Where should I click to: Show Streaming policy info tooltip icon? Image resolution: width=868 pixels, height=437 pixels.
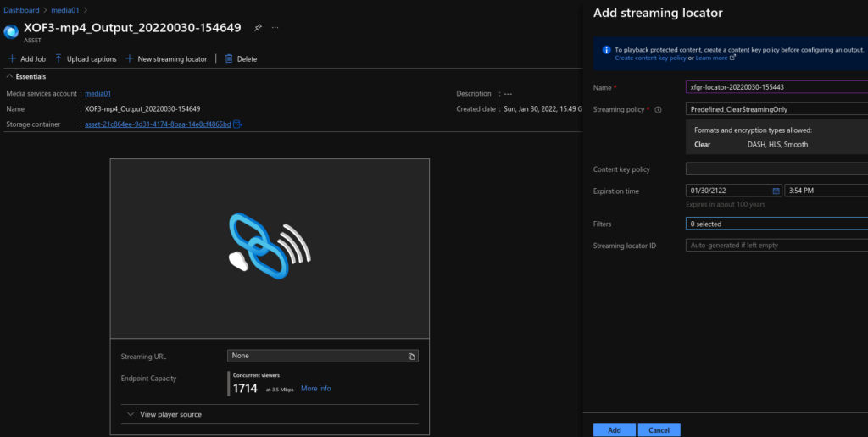658,109
